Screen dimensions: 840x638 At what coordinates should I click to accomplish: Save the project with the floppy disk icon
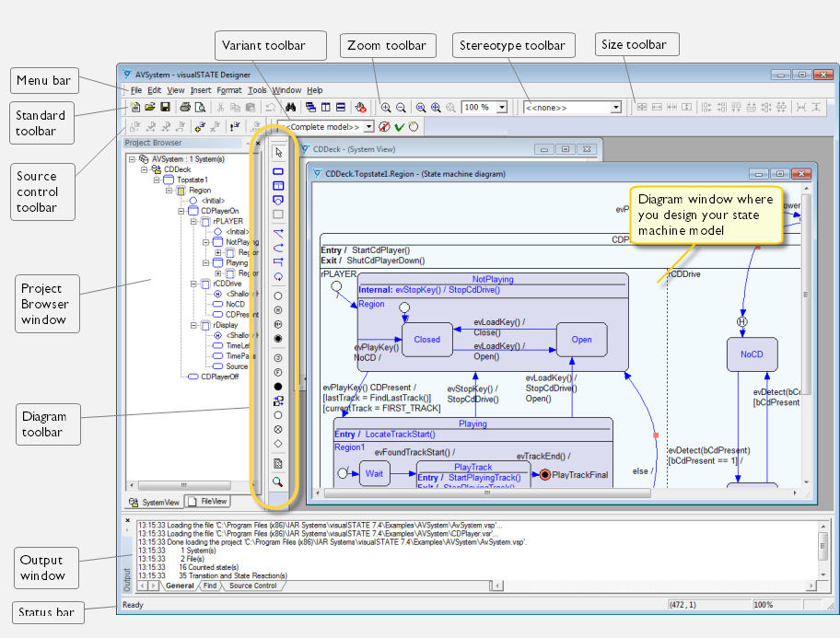[x=165, y=107]
